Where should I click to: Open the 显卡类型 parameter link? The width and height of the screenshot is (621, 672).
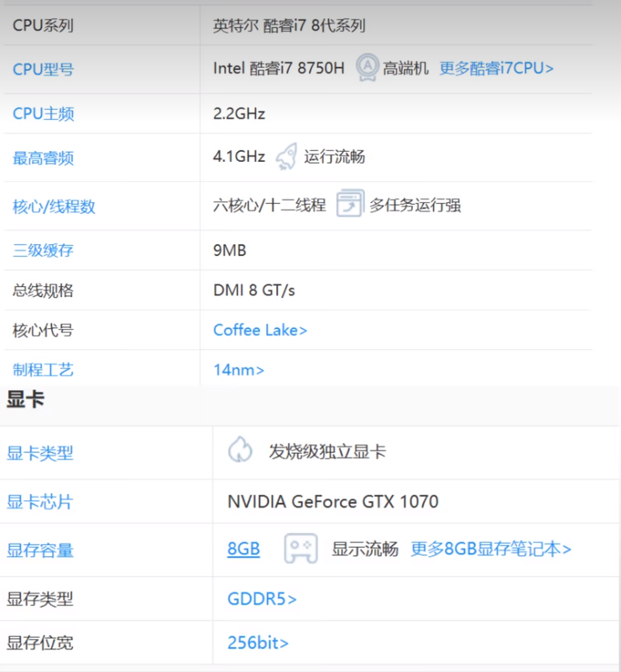[x=39, y=453]
